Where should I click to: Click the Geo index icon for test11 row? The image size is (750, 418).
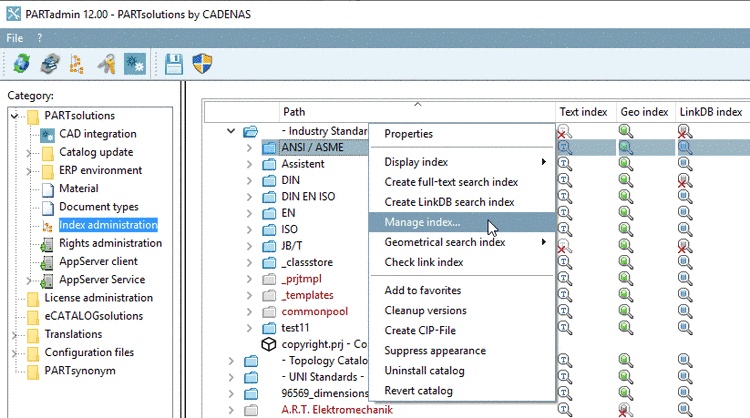(626, 328)
